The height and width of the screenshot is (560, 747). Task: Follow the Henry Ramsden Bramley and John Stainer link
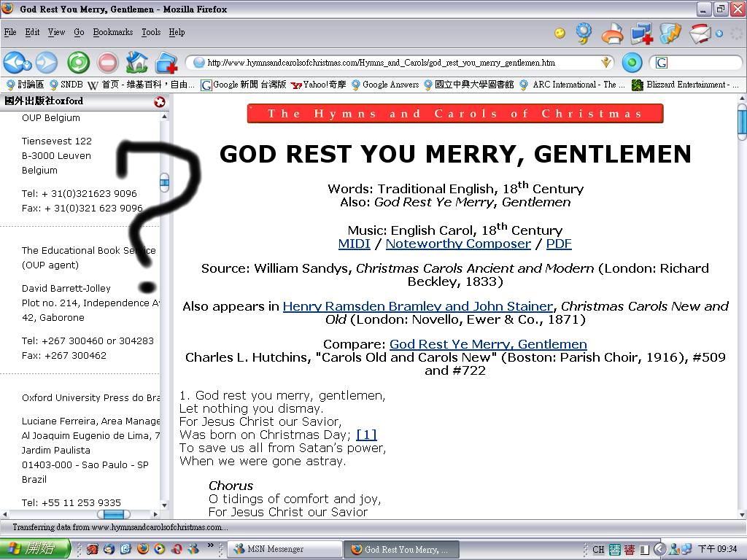click(417, 306)
